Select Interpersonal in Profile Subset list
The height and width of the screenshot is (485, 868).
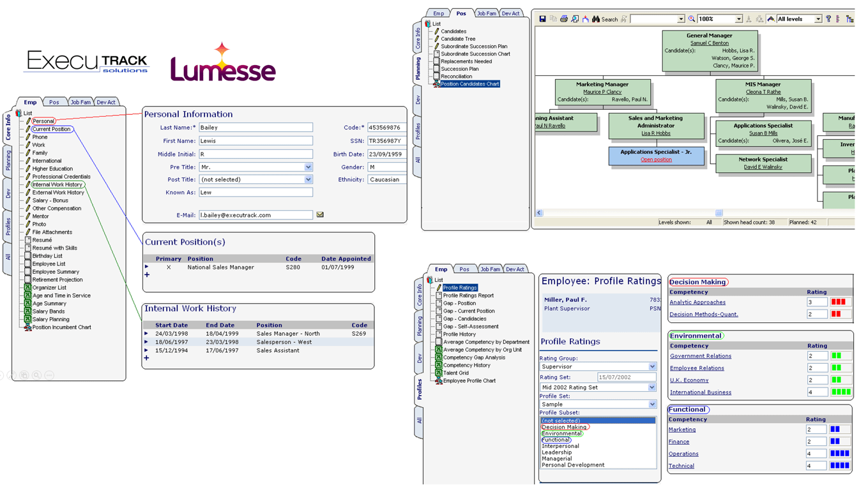pyautogui.click(x=560, y=446)
